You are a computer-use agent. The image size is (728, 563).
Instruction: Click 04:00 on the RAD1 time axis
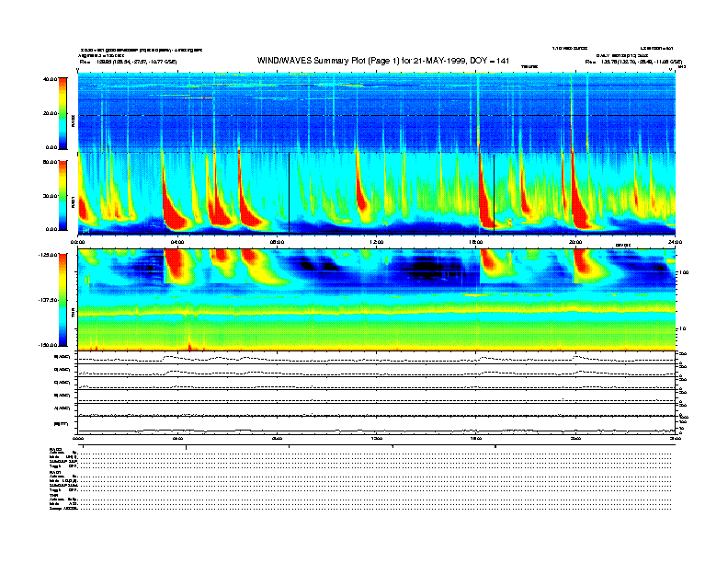coord(177,242)
